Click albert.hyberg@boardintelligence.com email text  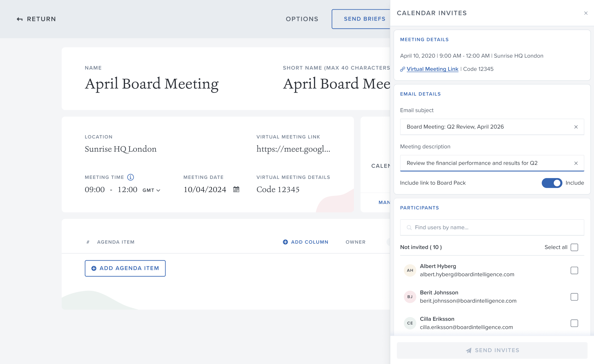tap(467, 274)
